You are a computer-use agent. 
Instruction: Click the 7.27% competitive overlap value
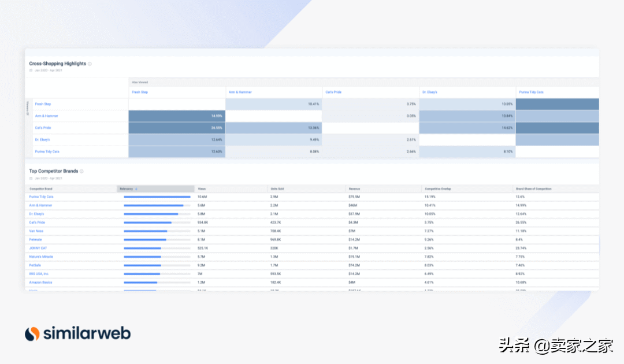(429, 231)
